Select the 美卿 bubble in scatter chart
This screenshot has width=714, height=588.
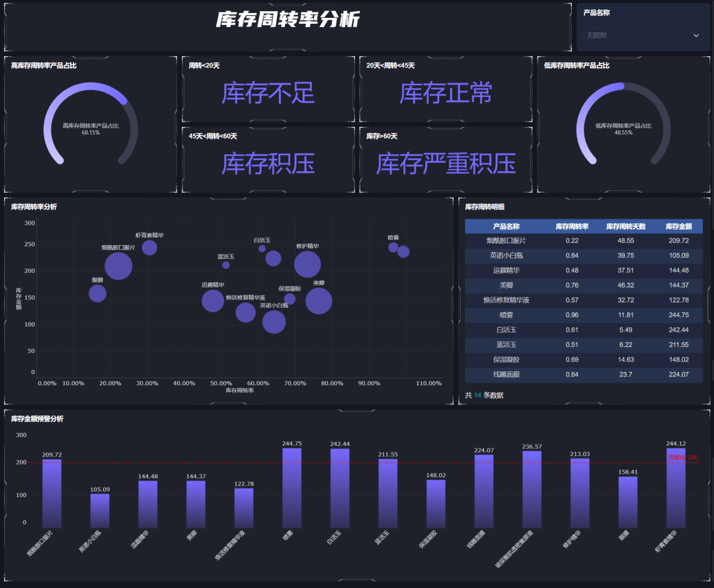[319, 301]
